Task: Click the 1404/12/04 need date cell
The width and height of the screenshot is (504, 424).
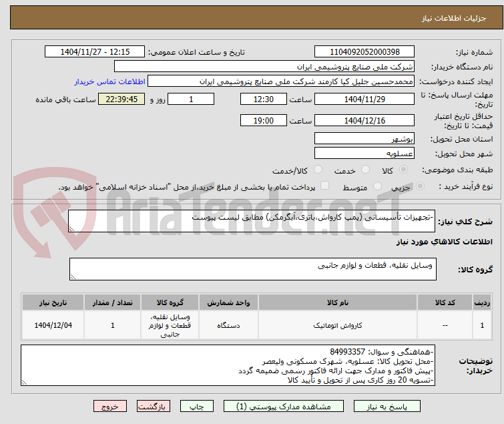Action: tap(53, 325)
